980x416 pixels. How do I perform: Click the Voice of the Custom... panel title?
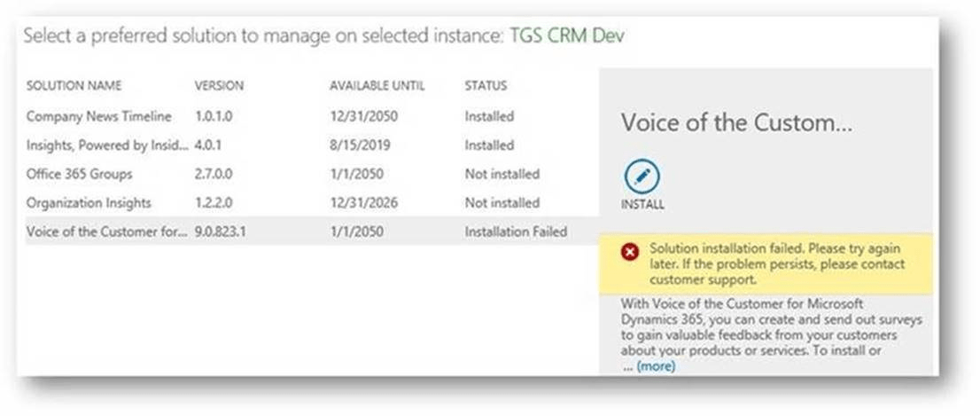736,123
